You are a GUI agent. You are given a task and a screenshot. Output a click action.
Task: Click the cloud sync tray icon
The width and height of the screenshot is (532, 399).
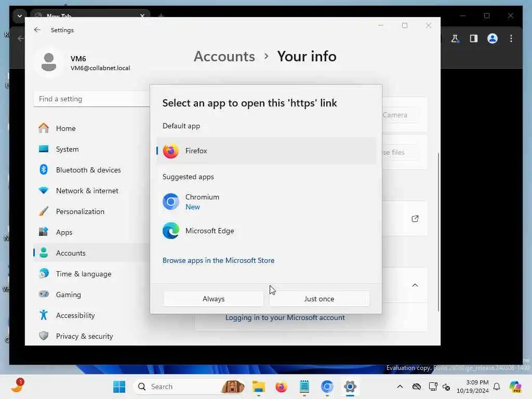[x=417, y=387]
